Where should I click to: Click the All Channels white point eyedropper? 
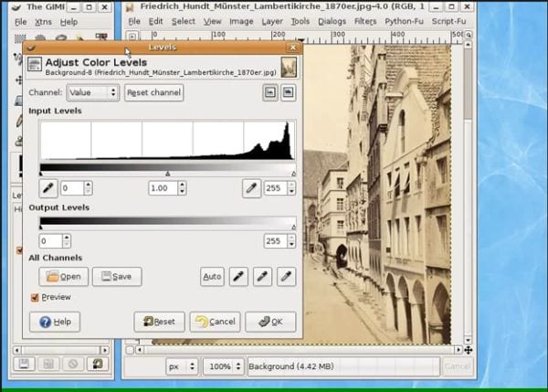point(287,276)
